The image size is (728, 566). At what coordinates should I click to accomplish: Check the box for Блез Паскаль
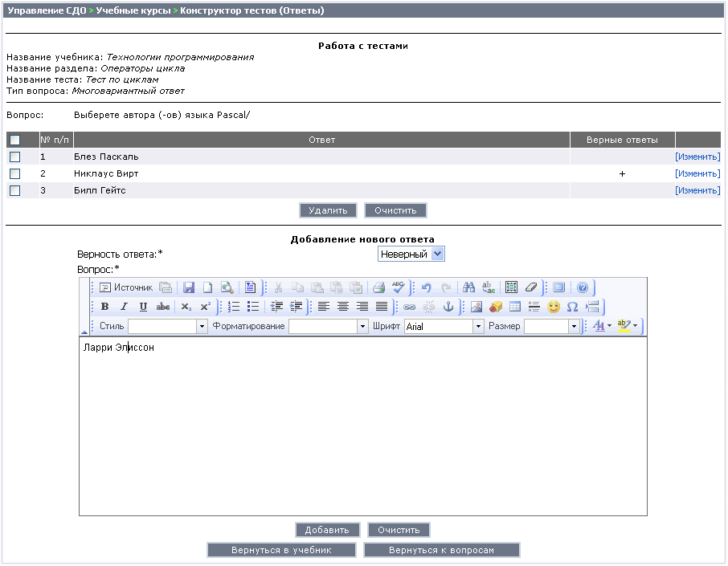coord(14,157)
